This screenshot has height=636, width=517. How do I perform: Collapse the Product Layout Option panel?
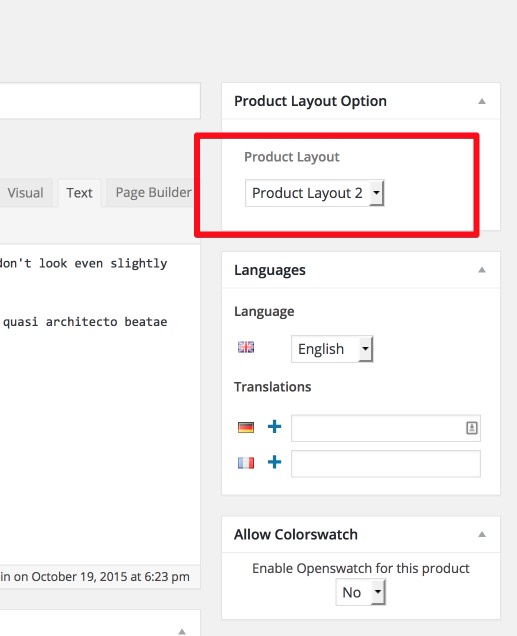[482, 101]
